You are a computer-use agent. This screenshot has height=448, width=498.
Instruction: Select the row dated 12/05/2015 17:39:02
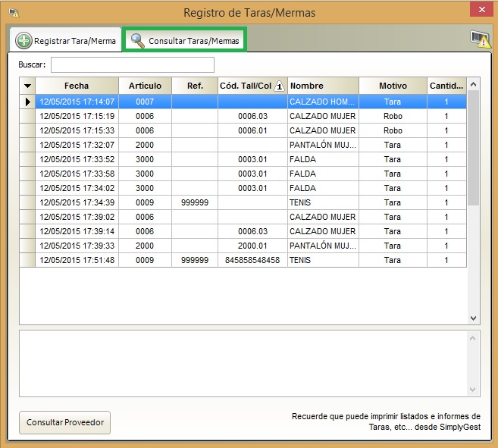click(x=243, y=217)
